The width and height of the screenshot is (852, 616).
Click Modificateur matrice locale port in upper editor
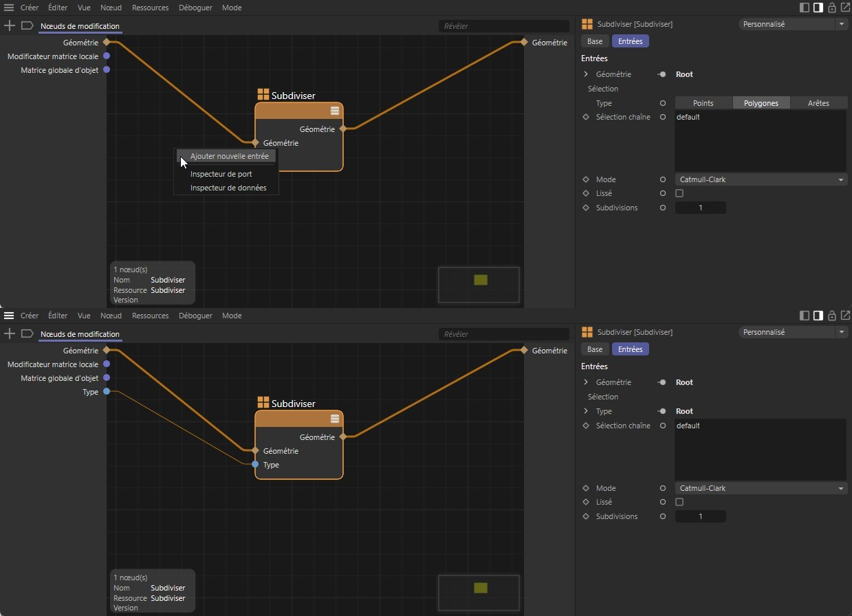pyautogui.click(x=107, y=56)
